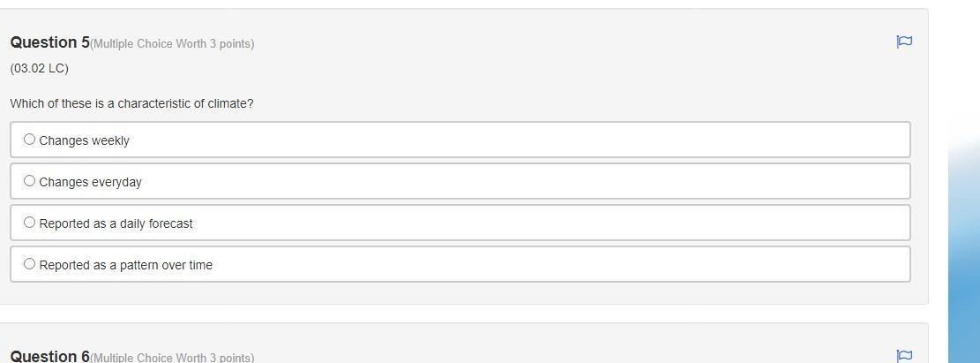Click Question 5 'Worth 3 points' note

click(x=172, y=44)
